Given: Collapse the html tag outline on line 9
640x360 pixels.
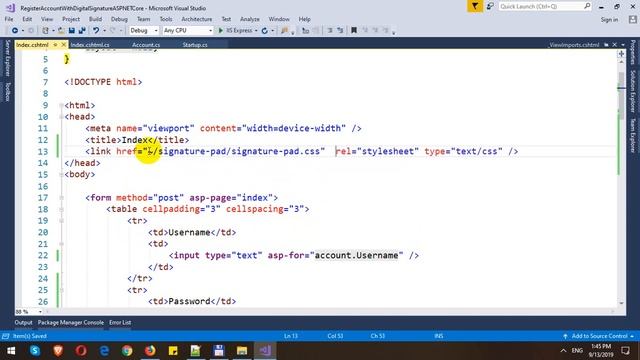Looking at the screenshot, I should click(x=61, y=105).
